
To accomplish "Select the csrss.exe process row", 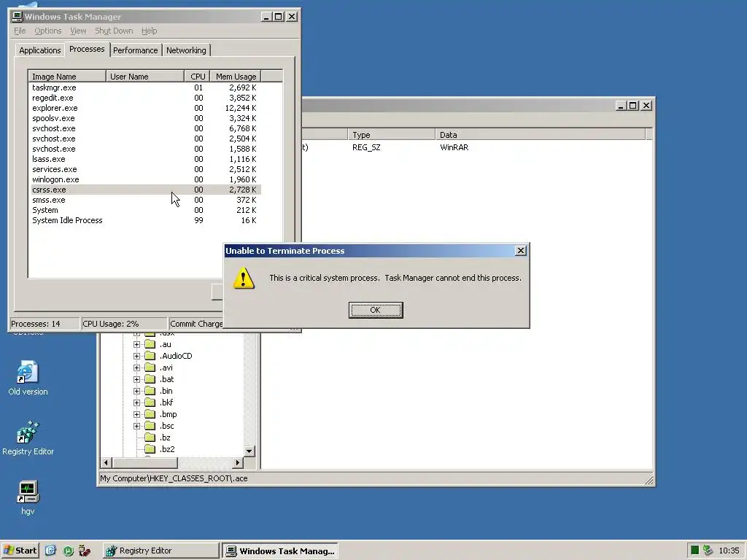I will 145,190.
